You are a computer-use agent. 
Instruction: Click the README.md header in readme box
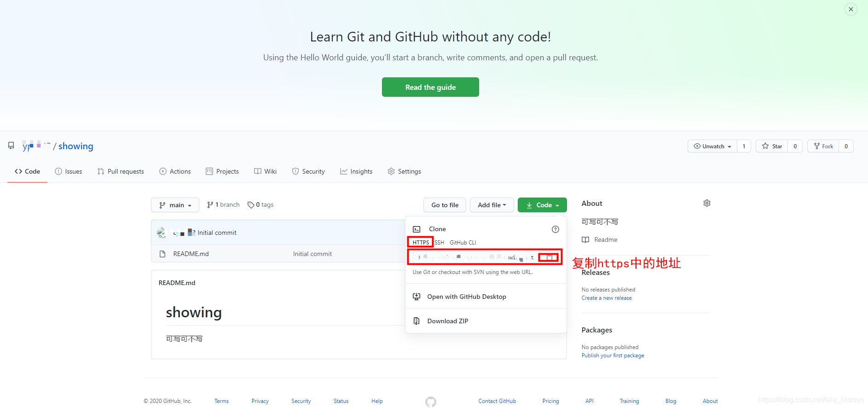tap(177, 283)
